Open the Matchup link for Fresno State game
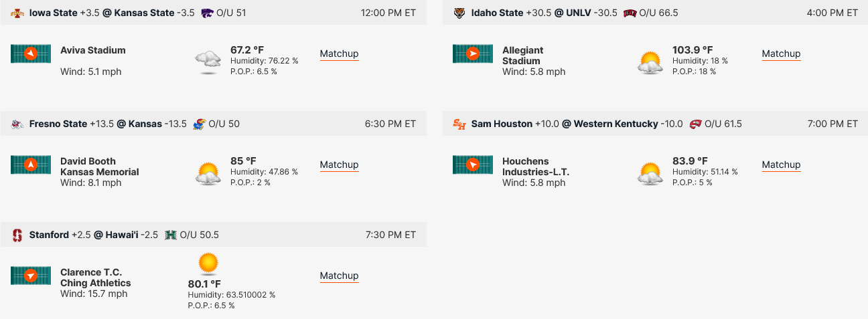The height and width of the screenshot is (319, 868). (339, 165)
